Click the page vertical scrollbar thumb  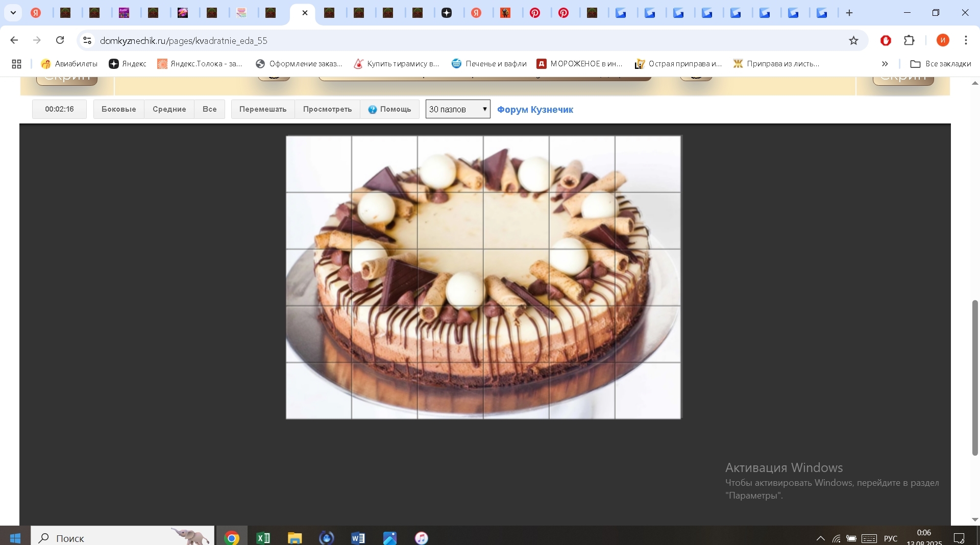975,378
